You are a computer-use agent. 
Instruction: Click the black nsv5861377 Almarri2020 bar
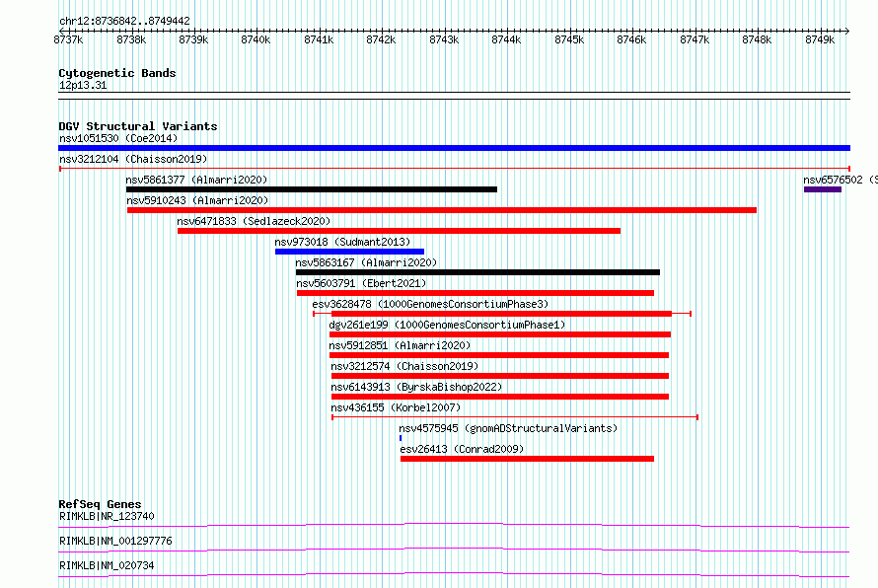[312, 189]
